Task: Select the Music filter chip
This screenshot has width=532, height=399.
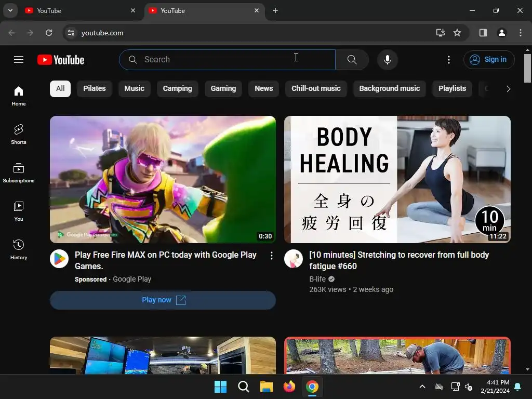Action: [135, 88]
